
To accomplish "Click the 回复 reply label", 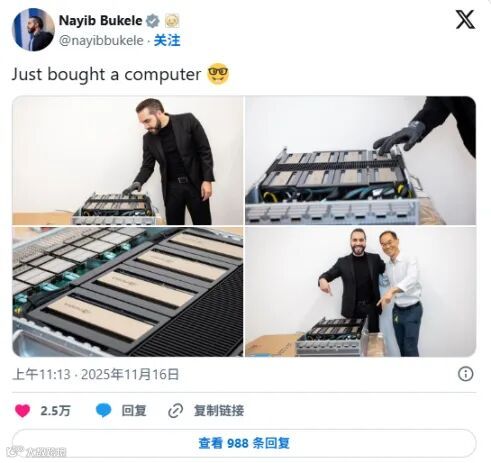I will click(x=134, y=411).
